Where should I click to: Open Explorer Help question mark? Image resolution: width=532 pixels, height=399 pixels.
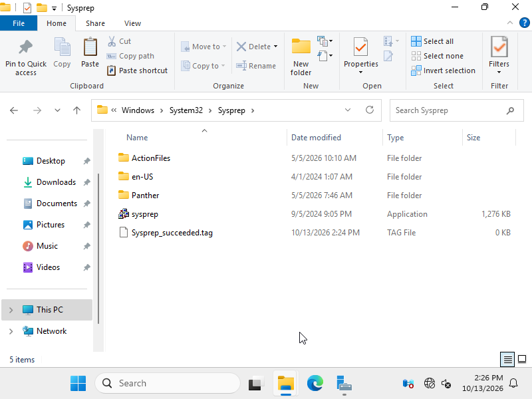coord(524,23)
